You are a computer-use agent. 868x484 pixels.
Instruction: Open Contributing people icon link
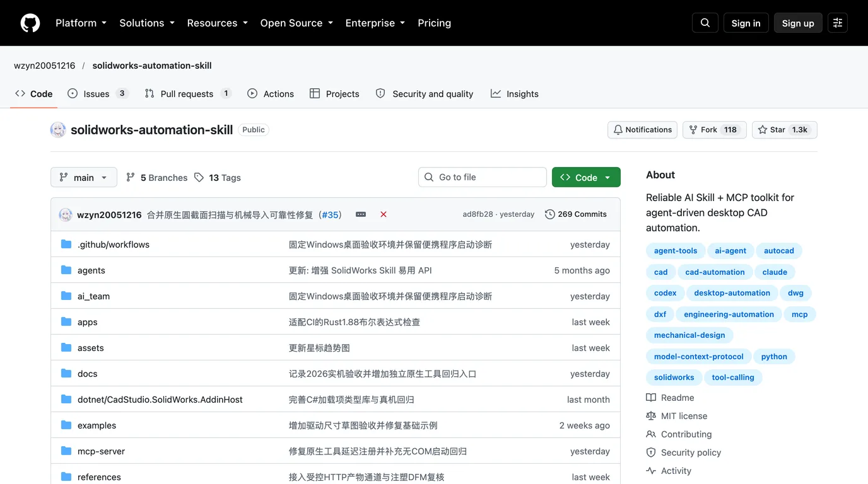(679, 434)
